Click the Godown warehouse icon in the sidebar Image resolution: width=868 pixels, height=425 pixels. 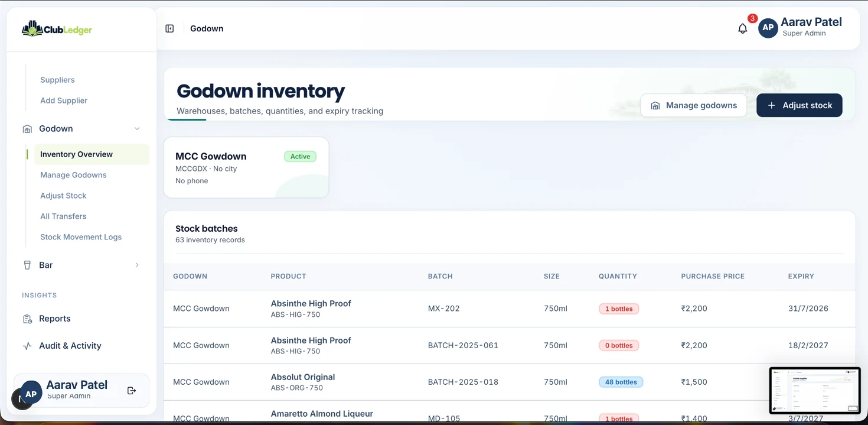point(27,129)
